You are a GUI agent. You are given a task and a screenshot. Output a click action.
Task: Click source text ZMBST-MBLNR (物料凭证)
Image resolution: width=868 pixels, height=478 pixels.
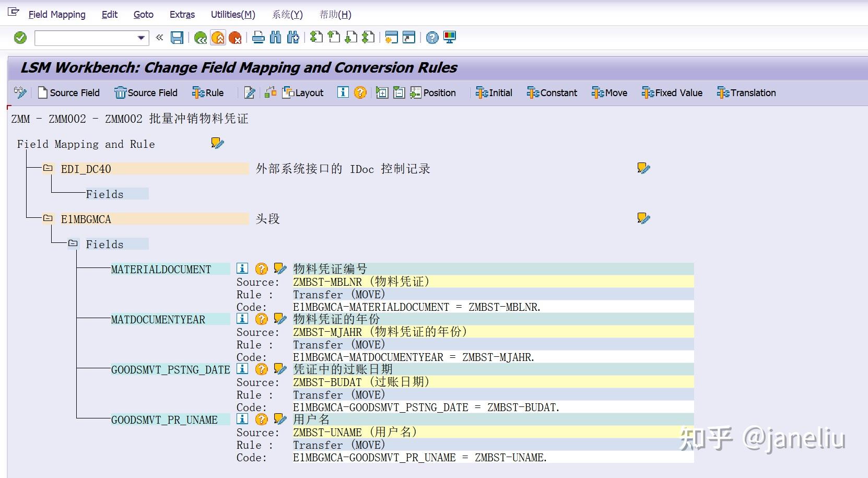(x=361, y=282)
